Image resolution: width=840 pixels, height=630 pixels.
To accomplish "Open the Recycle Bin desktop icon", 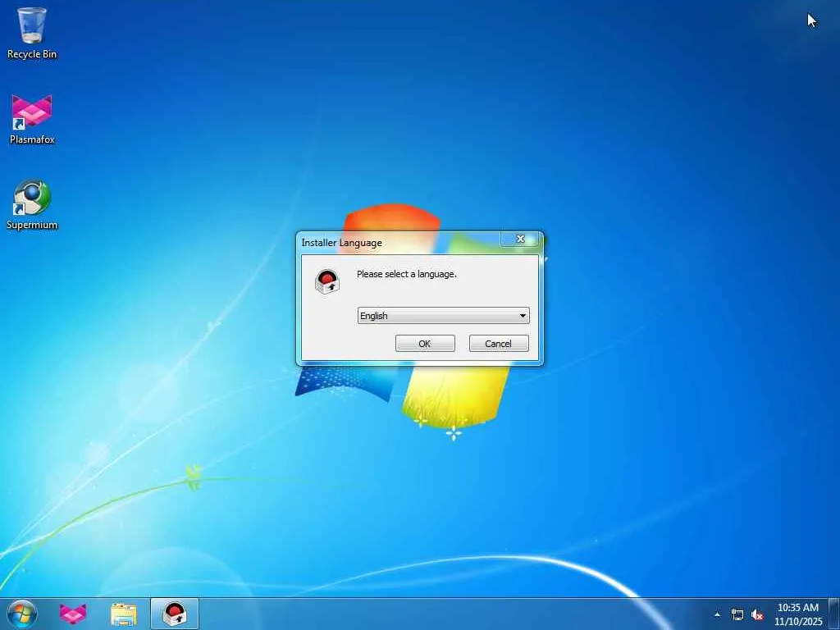I will pyautogui.click(x=32, y=33).
